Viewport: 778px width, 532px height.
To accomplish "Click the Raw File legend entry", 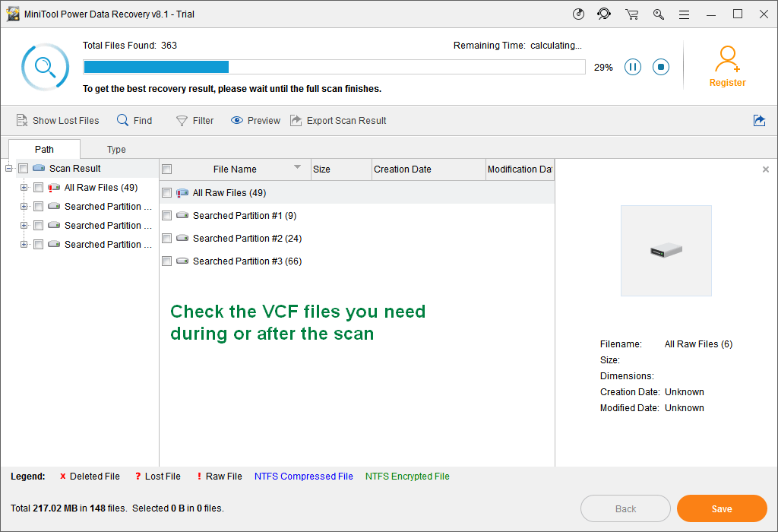I will coord(220,477).
